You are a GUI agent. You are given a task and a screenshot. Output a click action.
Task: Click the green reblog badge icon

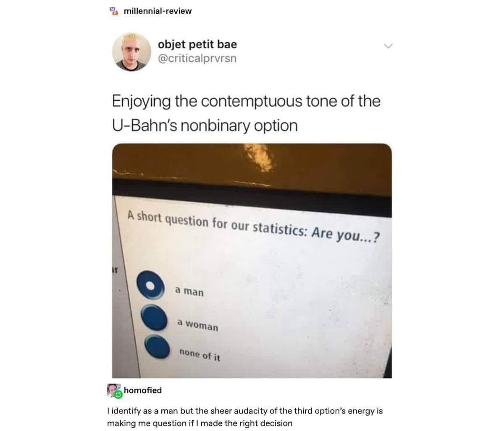point(118,394)
